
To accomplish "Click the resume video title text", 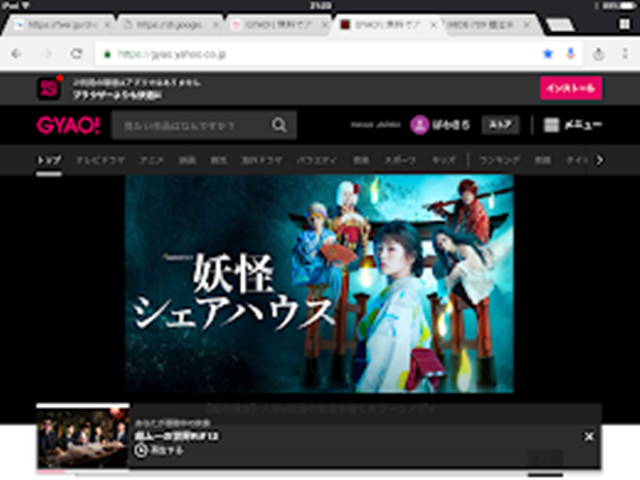I will (x=176, y=436).
